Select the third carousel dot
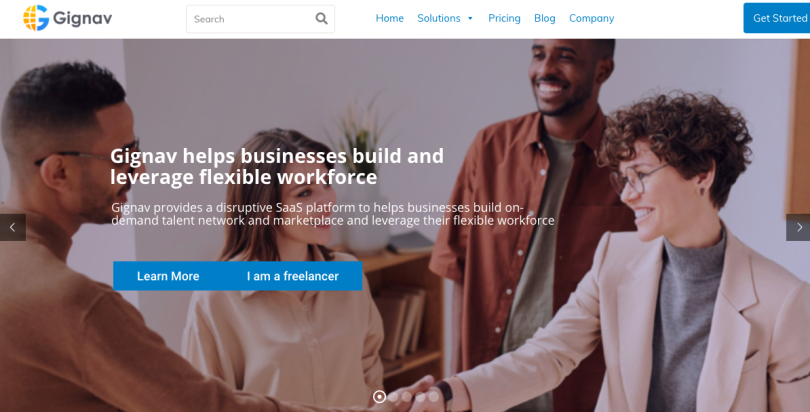Viewport: 810px width, 412px height. pyautogui.click(x=407, y=397)
